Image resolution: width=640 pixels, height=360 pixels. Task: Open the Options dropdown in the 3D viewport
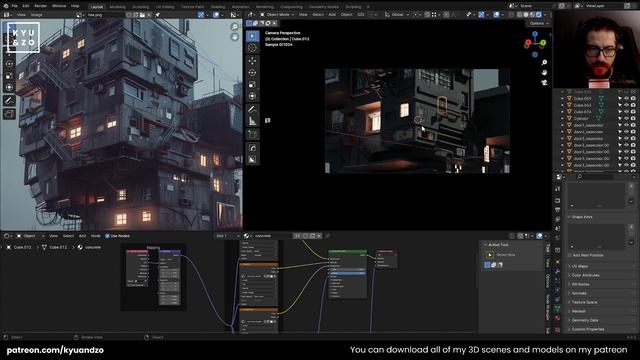[539, 24]
